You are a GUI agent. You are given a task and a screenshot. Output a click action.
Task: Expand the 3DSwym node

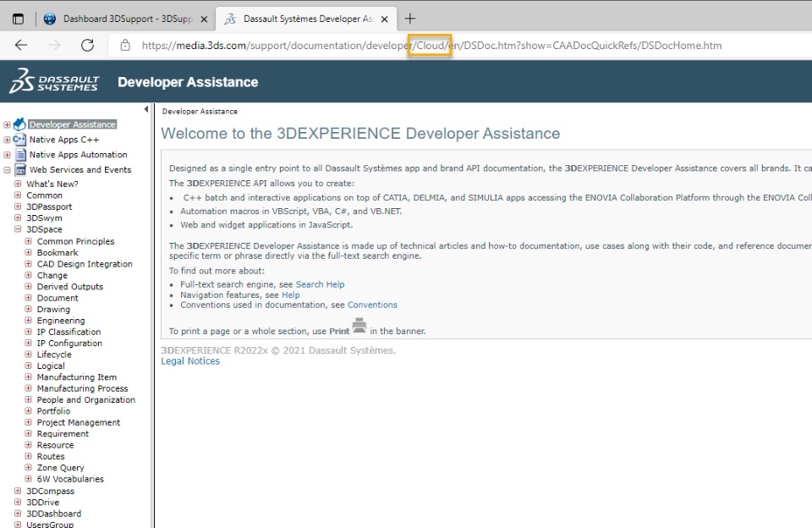tap(18, 218)
